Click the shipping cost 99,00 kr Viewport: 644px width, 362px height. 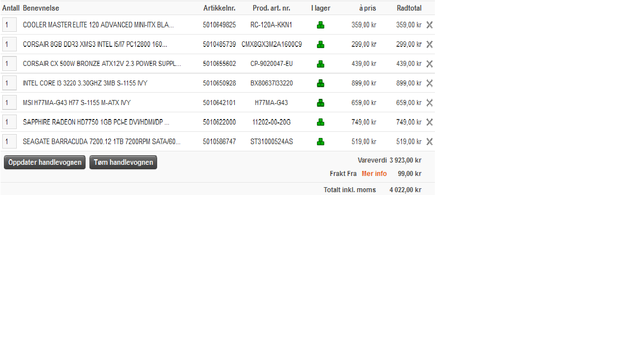409,174
